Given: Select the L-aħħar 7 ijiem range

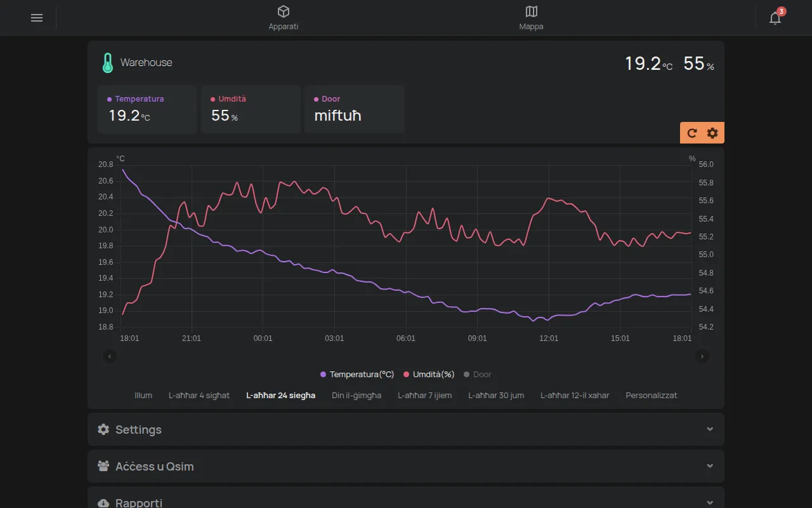Looking at the screenshot, I should coord(425,395).
